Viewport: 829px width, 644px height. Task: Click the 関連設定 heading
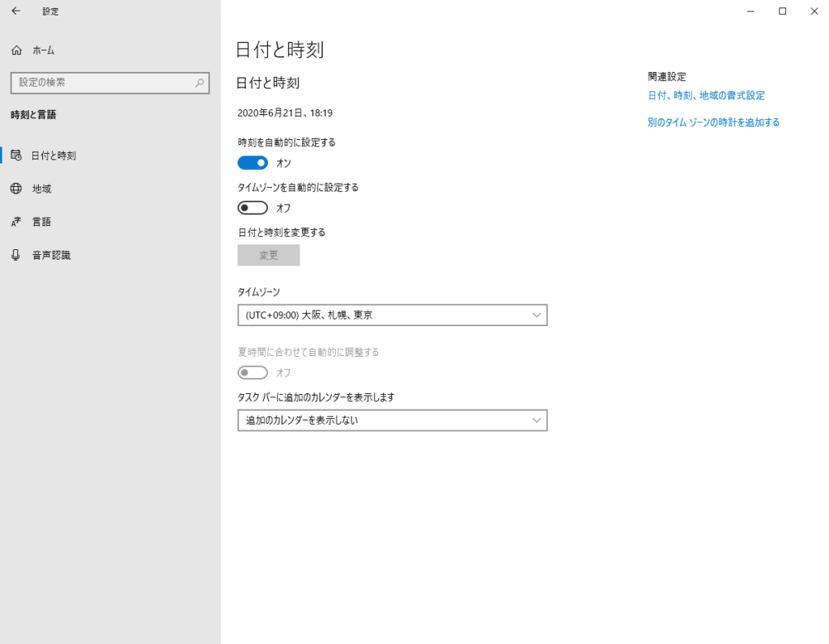[667, 77]
